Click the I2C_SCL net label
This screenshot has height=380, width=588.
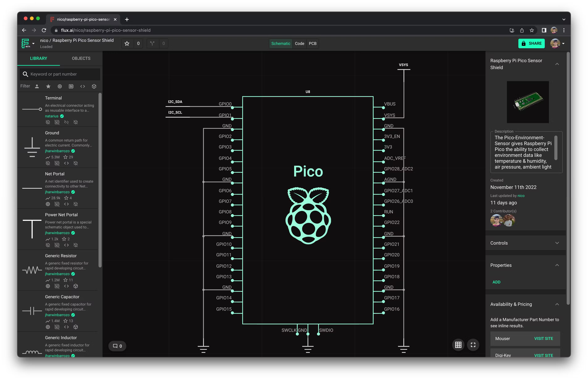point(175,112)
